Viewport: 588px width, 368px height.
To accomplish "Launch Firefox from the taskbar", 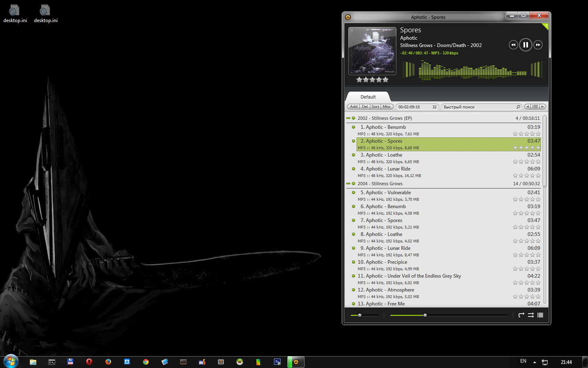I will [108, 362].
